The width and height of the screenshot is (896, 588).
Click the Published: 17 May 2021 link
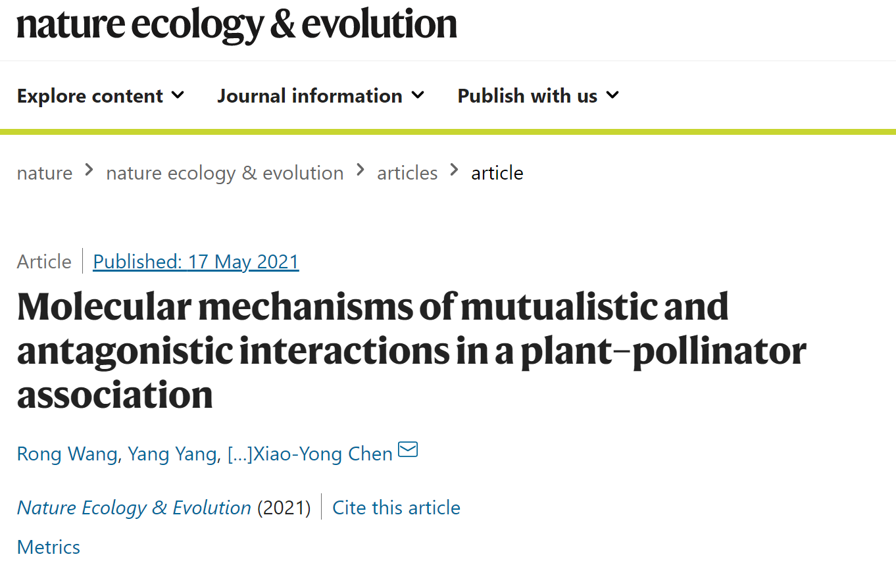(196, 262)
